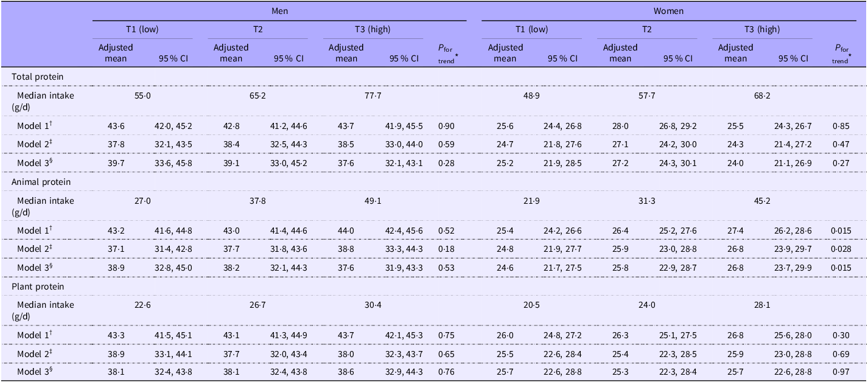Select median intake value '20·5'
Screen dimensions: 868x382
click(x=532, y=305)
